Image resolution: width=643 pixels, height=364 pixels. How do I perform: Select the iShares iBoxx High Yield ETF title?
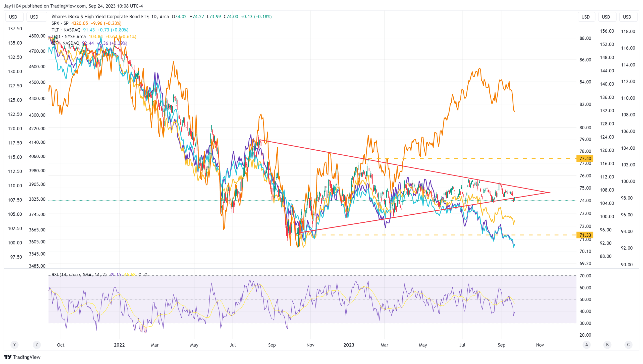tap(110, 17)
